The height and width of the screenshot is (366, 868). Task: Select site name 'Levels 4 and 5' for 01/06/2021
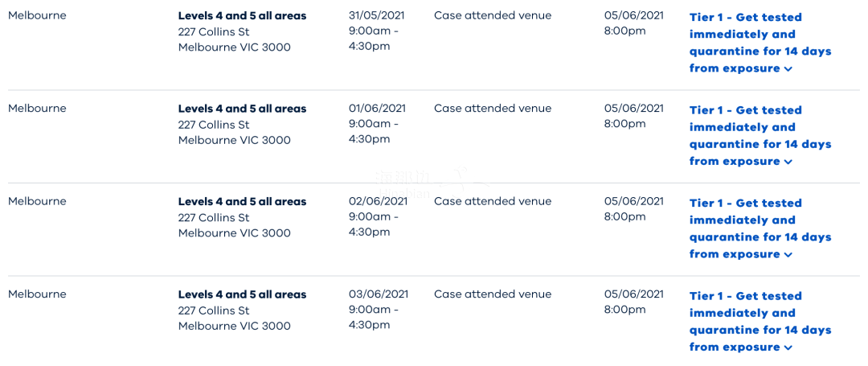click(x=242, y=109)
